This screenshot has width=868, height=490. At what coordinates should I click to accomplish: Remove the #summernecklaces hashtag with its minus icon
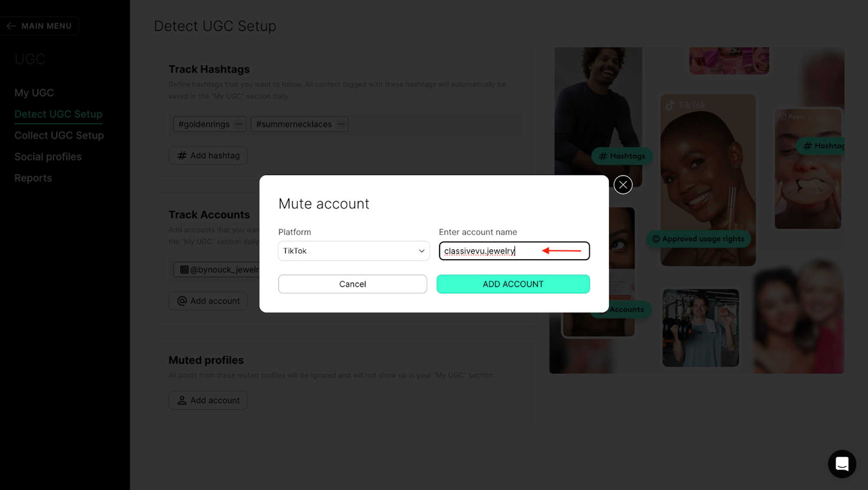[x=341, y=124]
